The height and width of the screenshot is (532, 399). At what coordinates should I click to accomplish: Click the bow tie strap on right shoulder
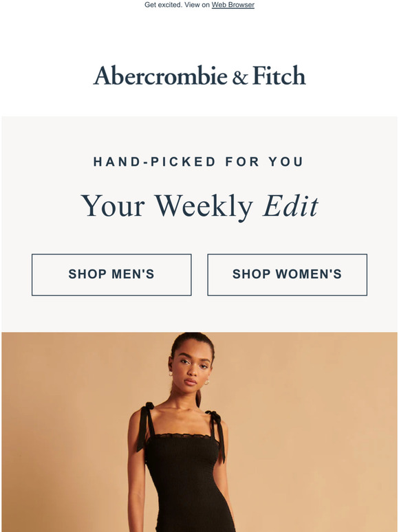217,434
